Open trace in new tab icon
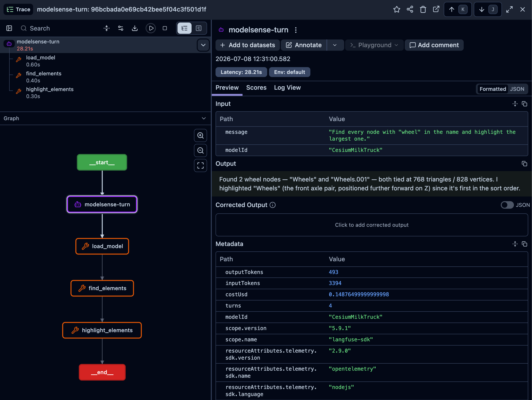Viewport: 532px width, 400px height. [x=436, y=9]
